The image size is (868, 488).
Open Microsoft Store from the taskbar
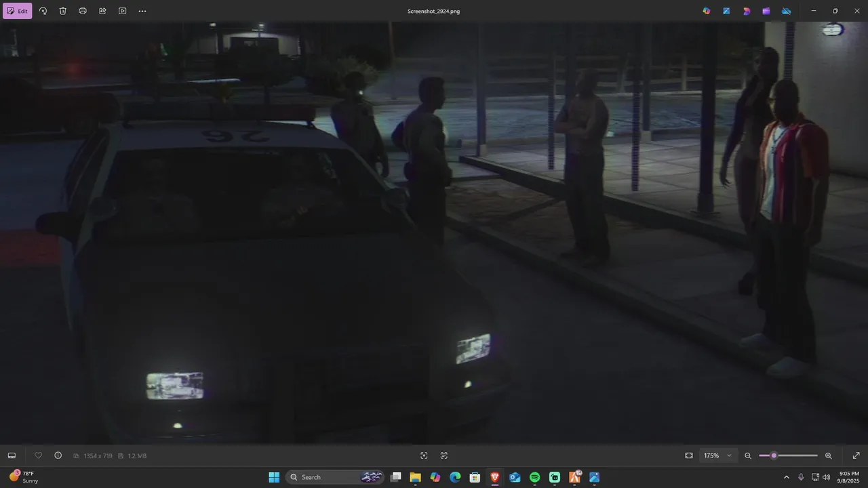(475, 477)
